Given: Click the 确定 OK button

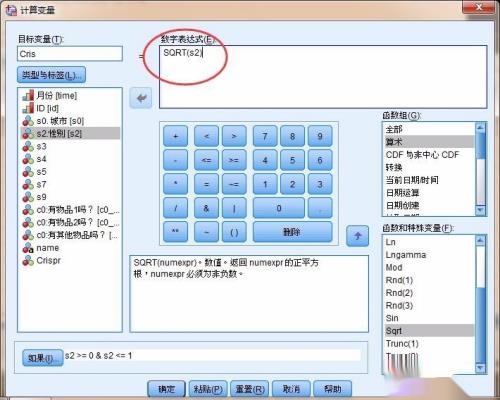Looking at the screenshot, I should click(x=166, y=389).
